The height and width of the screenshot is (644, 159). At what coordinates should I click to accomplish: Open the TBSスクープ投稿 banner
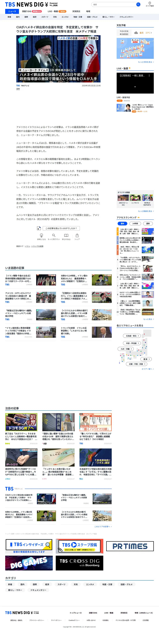79,546
